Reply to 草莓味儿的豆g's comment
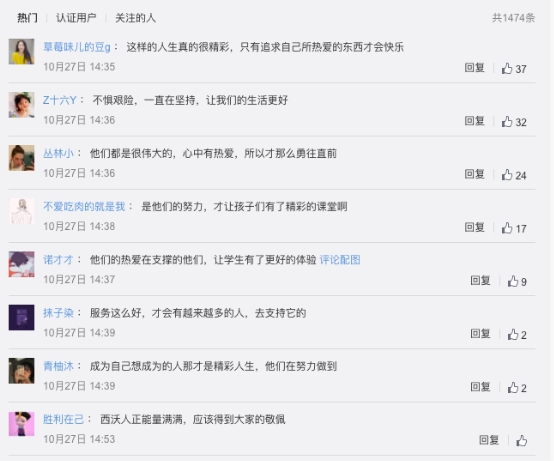554x461 pixels. 475,67
